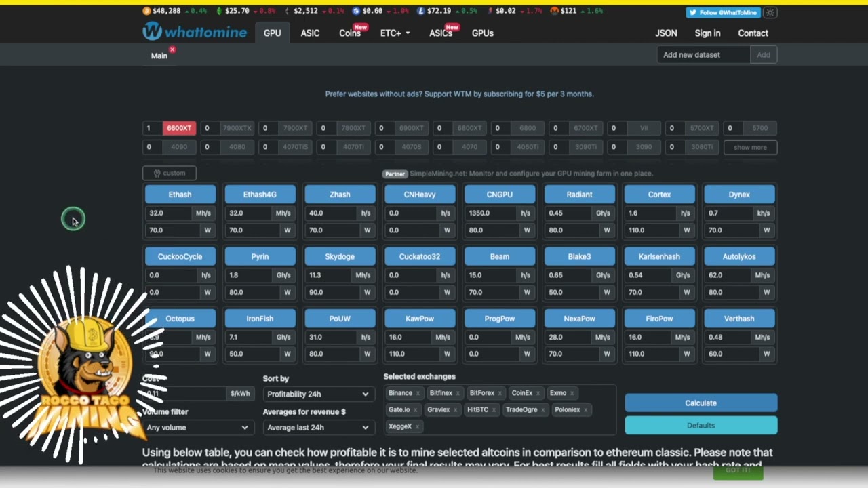Toggle the Ethash algorithm button
The image size is (868, 488).
[180, 195]
